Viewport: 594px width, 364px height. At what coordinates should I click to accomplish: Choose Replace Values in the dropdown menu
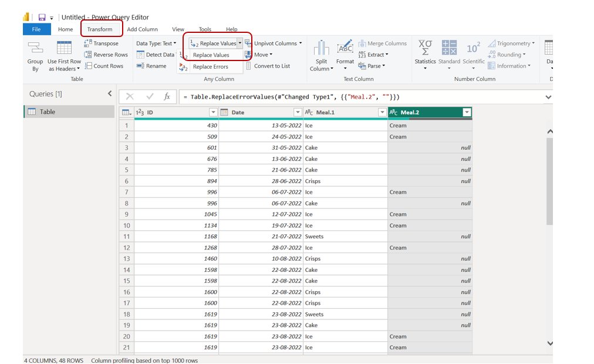pyautogui.click(x=211, y=55)
